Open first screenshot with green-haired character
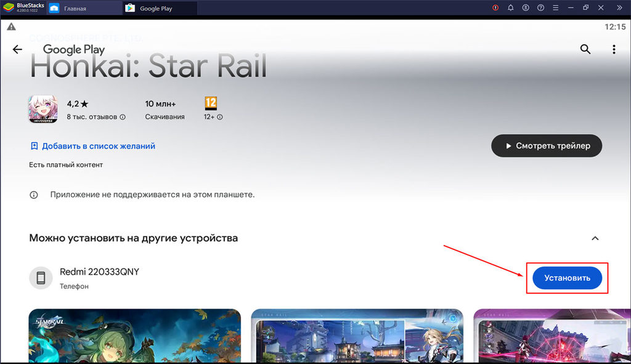The width and height of the screenshot is (631, 364). (x=135, y=336)
